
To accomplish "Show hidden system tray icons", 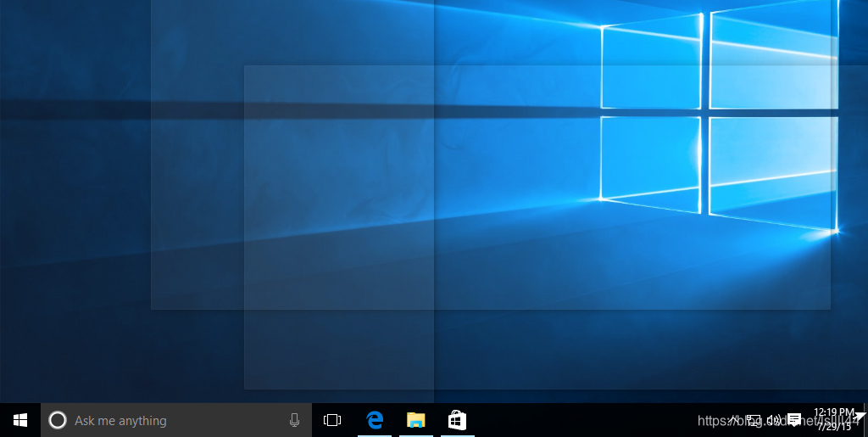I will coord(734,420).
